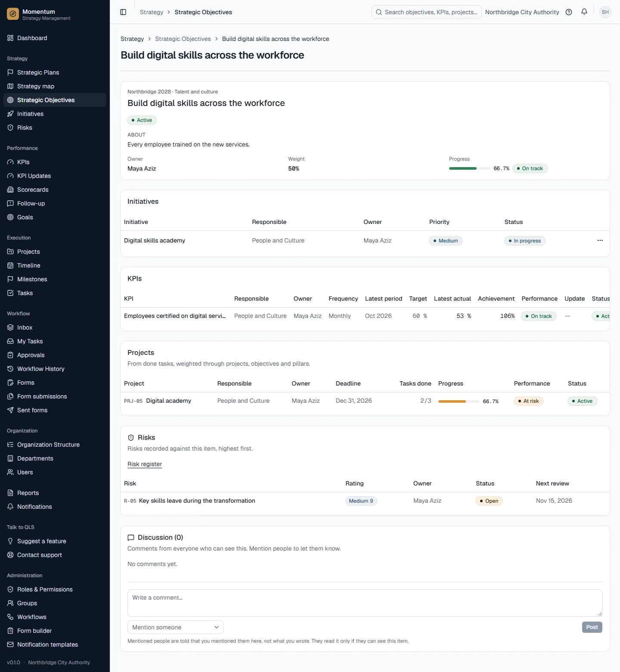Open the Strategic Objectives breadcrumb link
Viewport: 620px width, 672px height.
click(x=183, y=39)
